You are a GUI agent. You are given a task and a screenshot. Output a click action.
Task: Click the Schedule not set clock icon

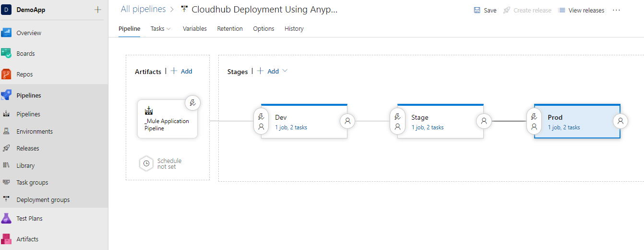tap(146, 163)
